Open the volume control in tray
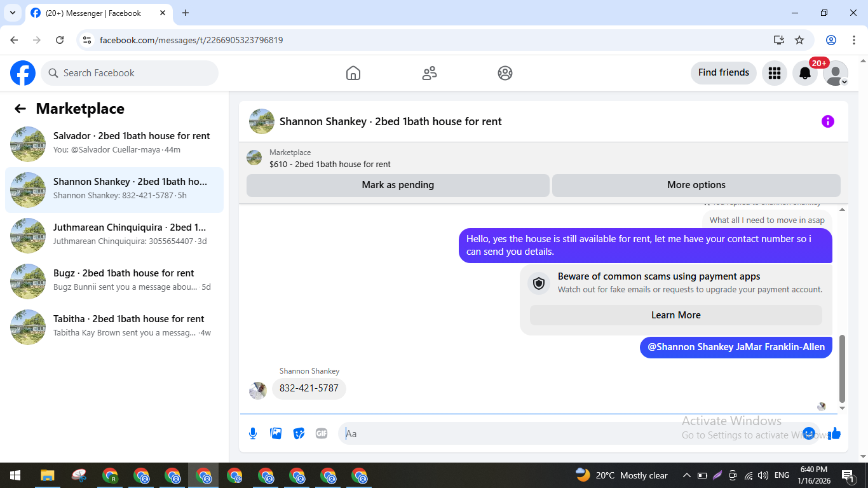 (x=763, y=475)
